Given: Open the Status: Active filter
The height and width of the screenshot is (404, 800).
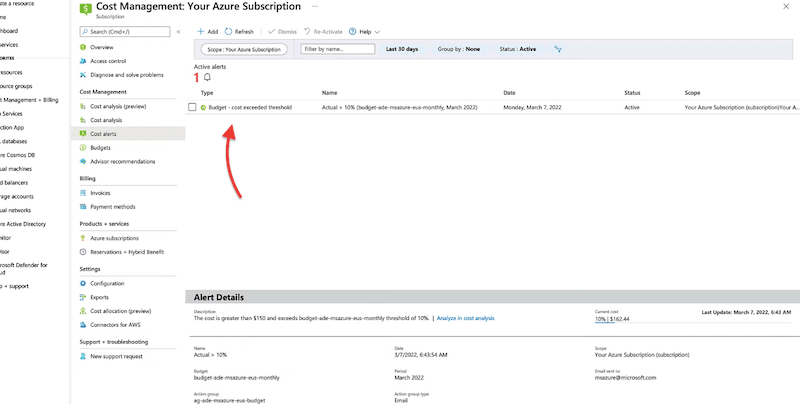Looking at the screenshot, I should coord(518,49).
